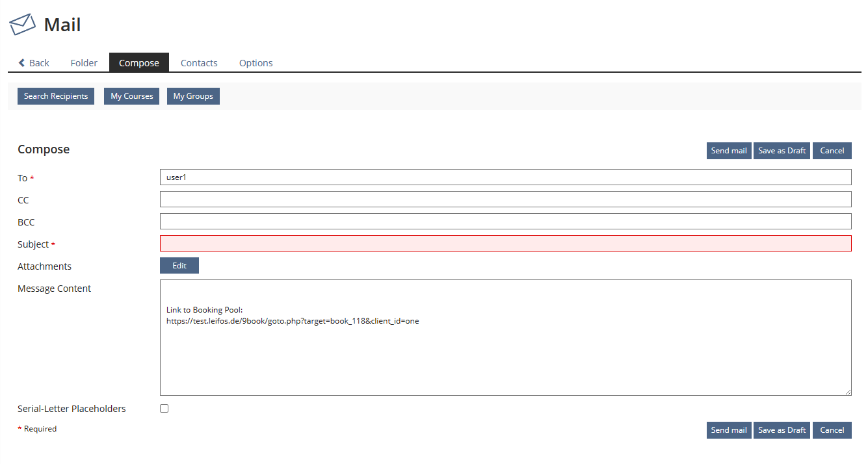Click the Search Recipients button

(x=56, y=96)
